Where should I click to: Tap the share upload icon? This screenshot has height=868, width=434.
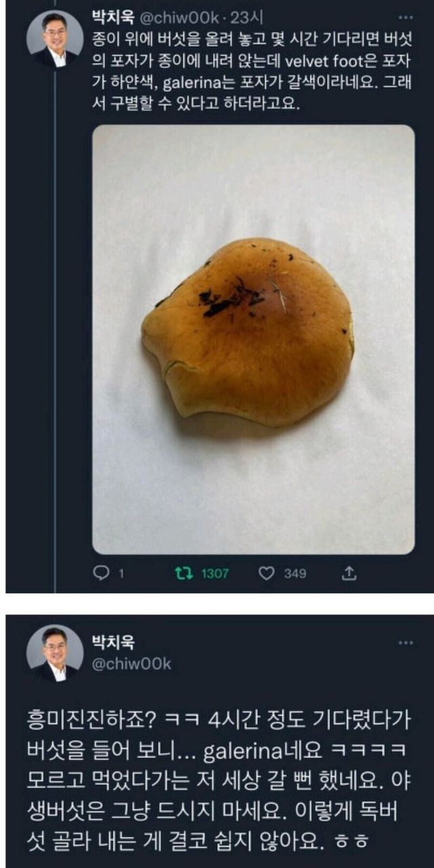point(349,574)
